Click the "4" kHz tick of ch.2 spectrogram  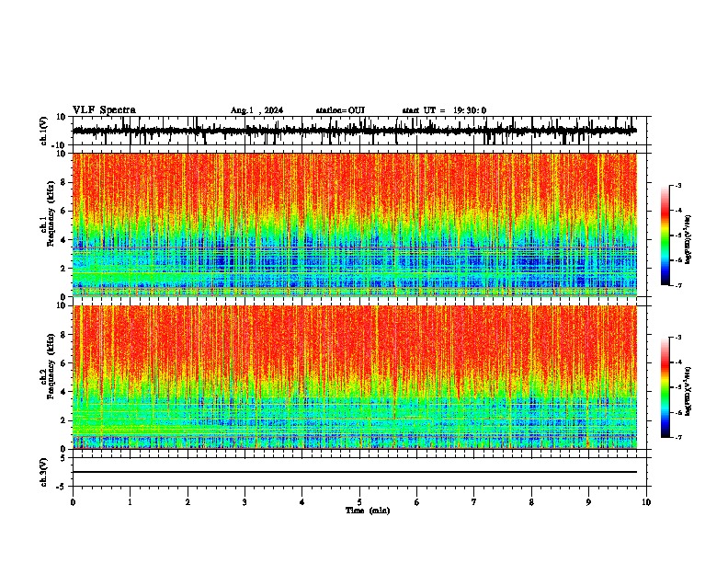63,392
